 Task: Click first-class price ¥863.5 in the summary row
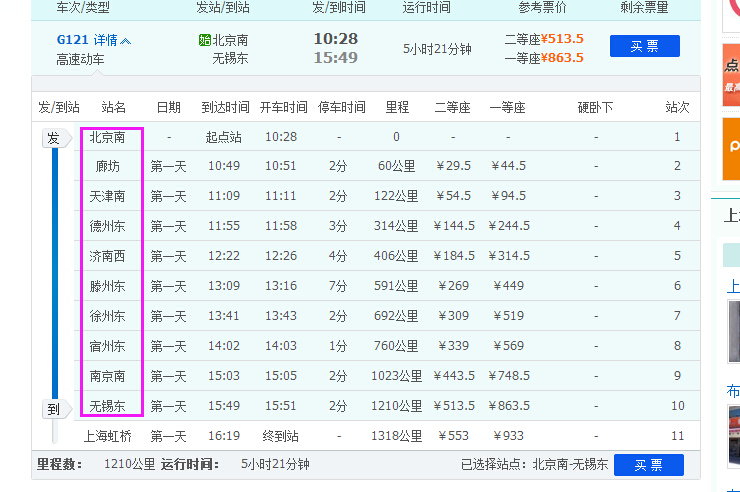point(562,58)
